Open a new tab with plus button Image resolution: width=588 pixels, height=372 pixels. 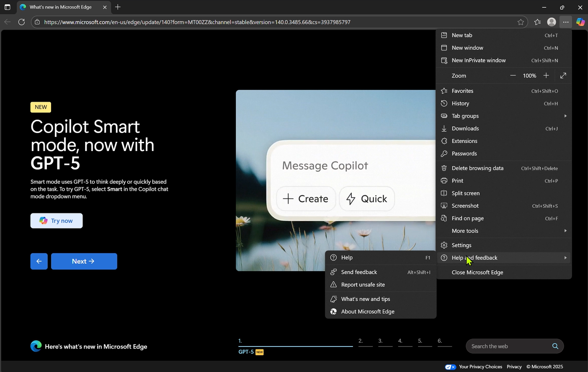click(118, 7)
